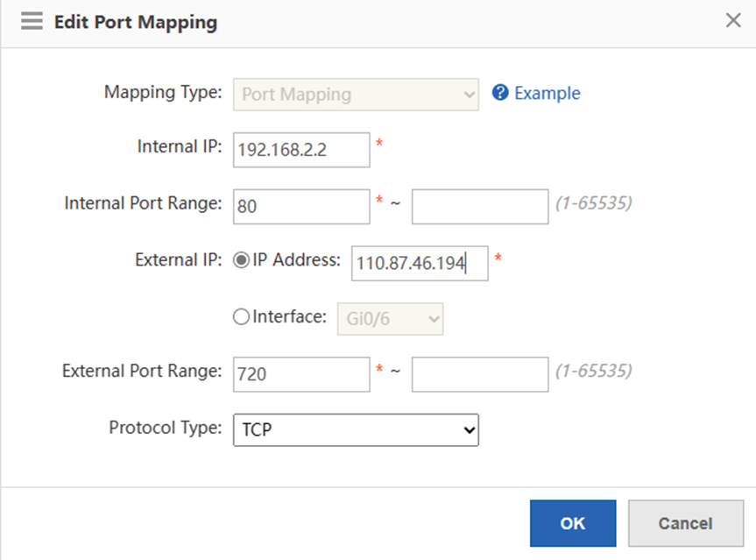Focus the Internal Port Range start field

(x=301, y=207)
